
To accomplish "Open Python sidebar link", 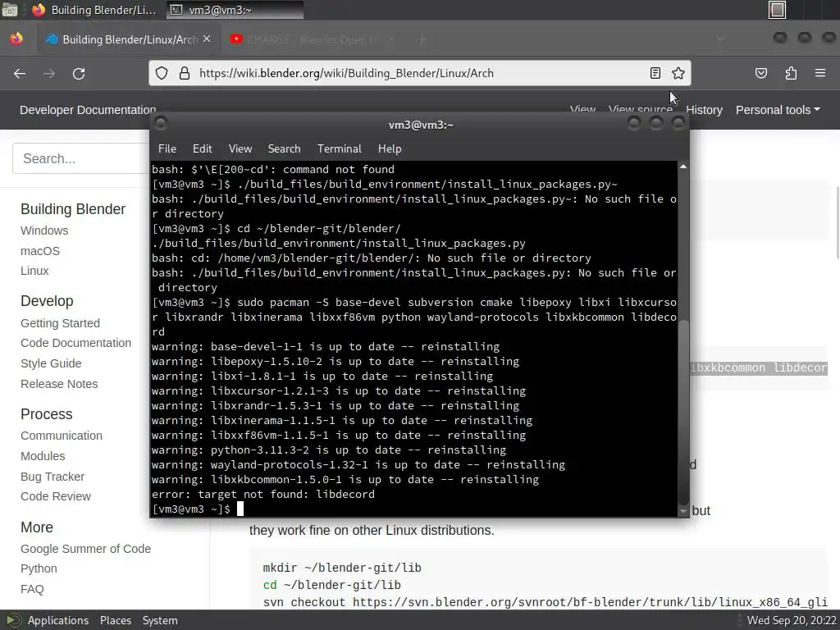I will (x=39, y=568).
